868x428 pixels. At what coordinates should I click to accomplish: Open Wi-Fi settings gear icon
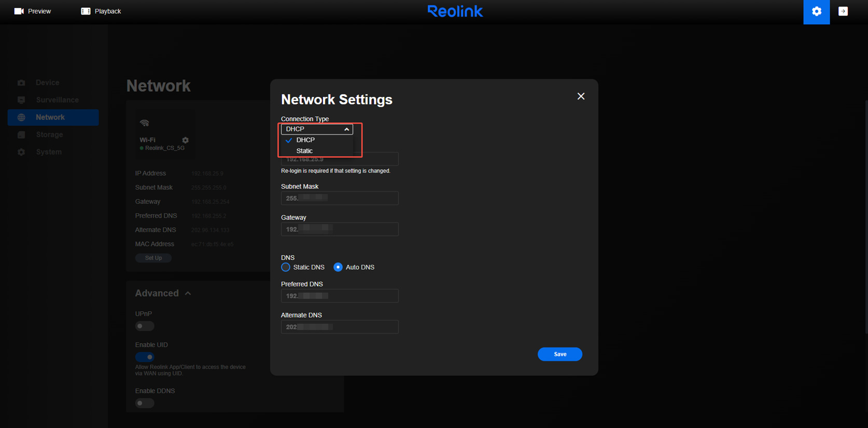pyautogui.click(x=185, y=140)
